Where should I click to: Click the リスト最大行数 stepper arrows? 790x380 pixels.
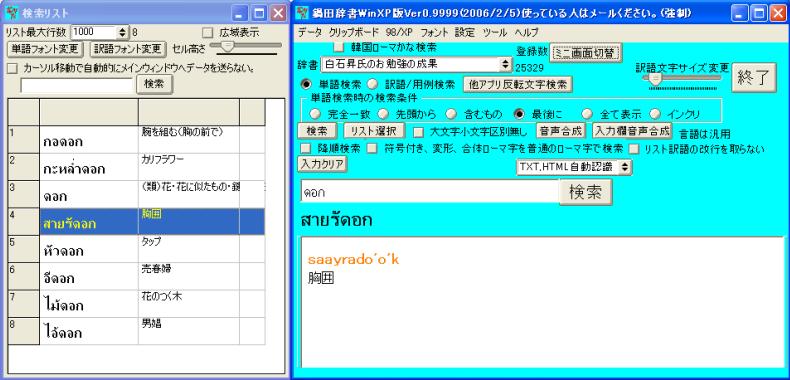123,33
